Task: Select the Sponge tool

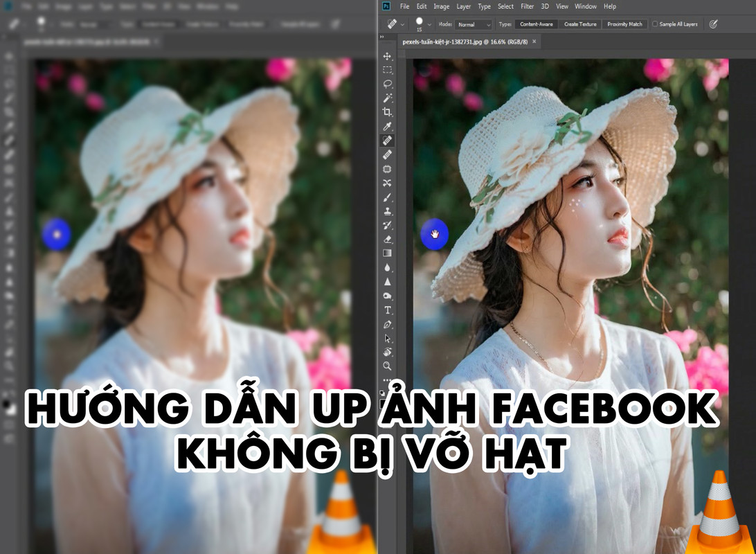Action: [x=387, y=296]
